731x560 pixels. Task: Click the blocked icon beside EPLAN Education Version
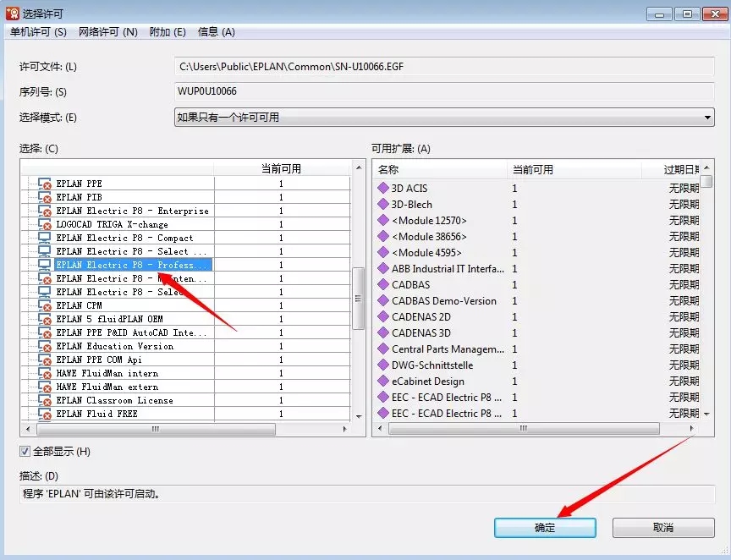pyautogui.click(x=47, y=346)
